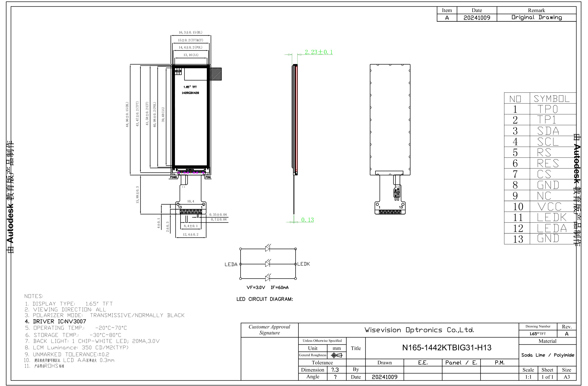Select the NC pin symbol
Screen dimensions: 588x386
[x=544, y=196]
